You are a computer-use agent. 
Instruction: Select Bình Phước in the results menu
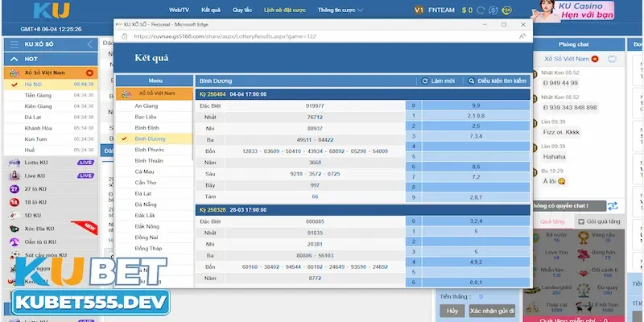click(x=150, y=150)
